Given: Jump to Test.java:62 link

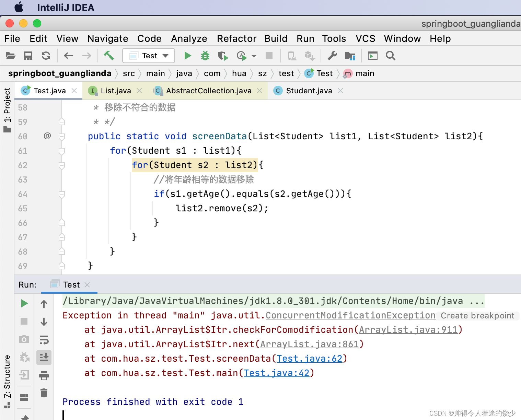Looking at the screenshot, I should pos(310,359).
